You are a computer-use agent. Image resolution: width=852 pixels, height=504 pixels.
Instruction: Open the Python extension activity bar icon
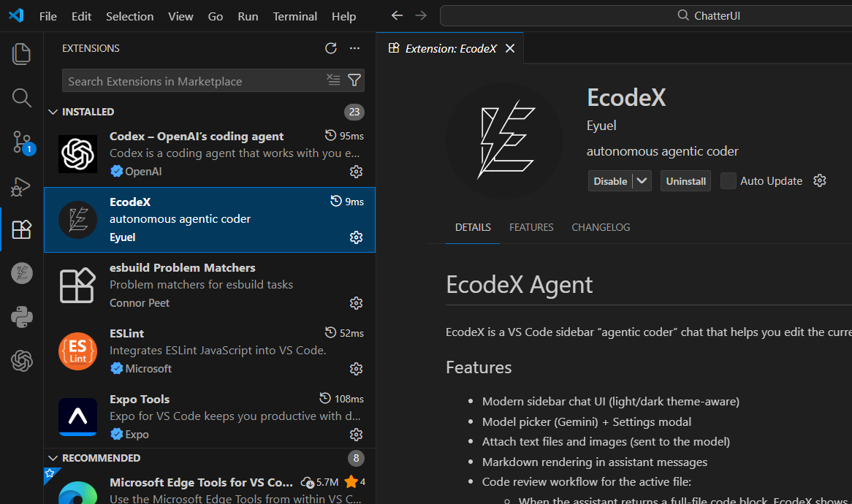pos(21,316)
